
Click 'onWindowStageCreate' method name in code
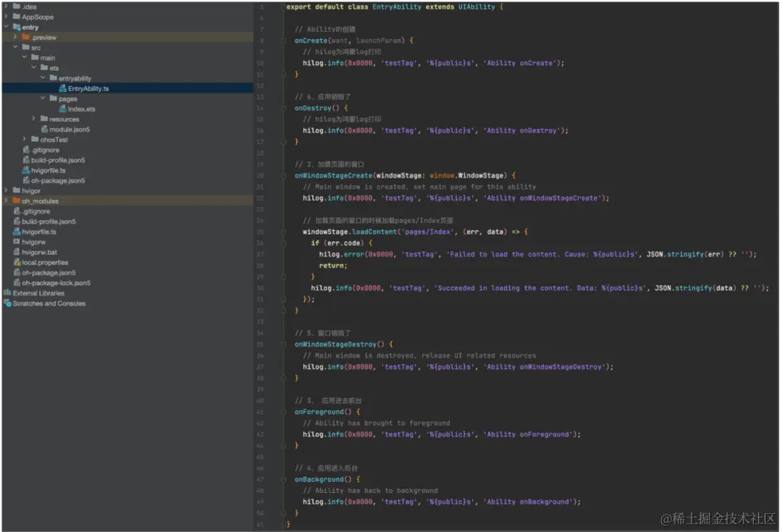(x=333, y=175)
